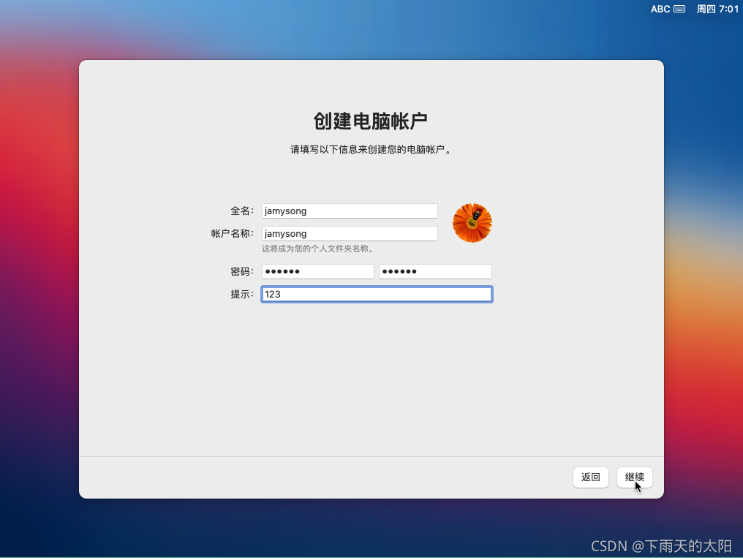Focus the first 密码 password field
This screenshot has height=560, width=743.
tap(317, 270)
